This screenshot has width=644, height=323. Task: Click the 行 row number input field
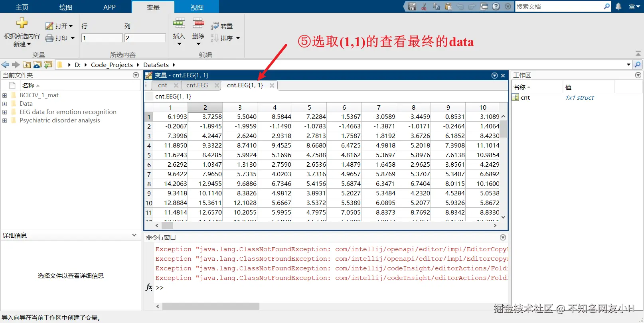pyautogui.click(x=102, y=38)
